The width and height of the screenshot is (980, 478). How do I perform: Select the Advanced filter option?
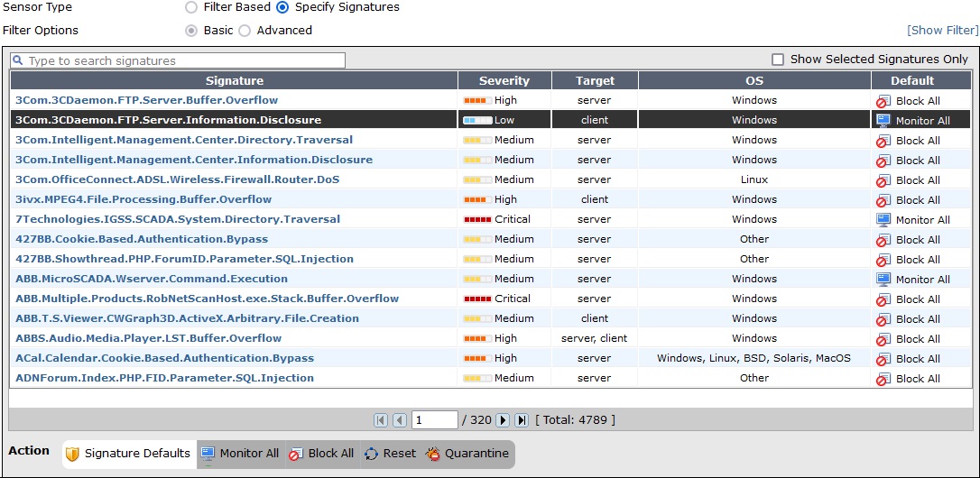[x=245, y=31]
